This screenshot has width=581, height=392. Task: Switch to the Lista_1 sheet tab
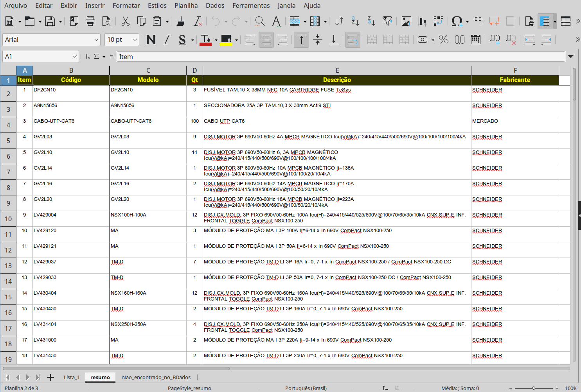coord(72,377)
